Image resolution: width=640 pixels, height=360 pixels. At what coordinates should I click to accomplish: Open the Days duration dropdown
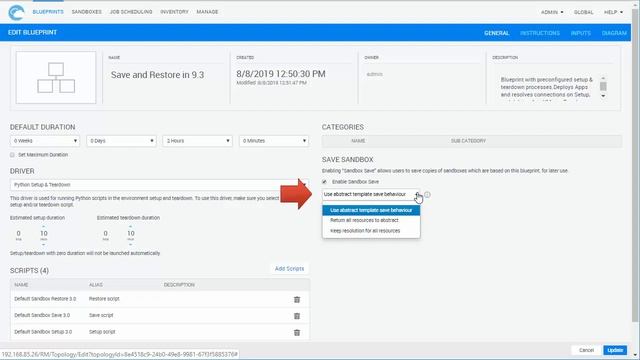pos(121,141)
